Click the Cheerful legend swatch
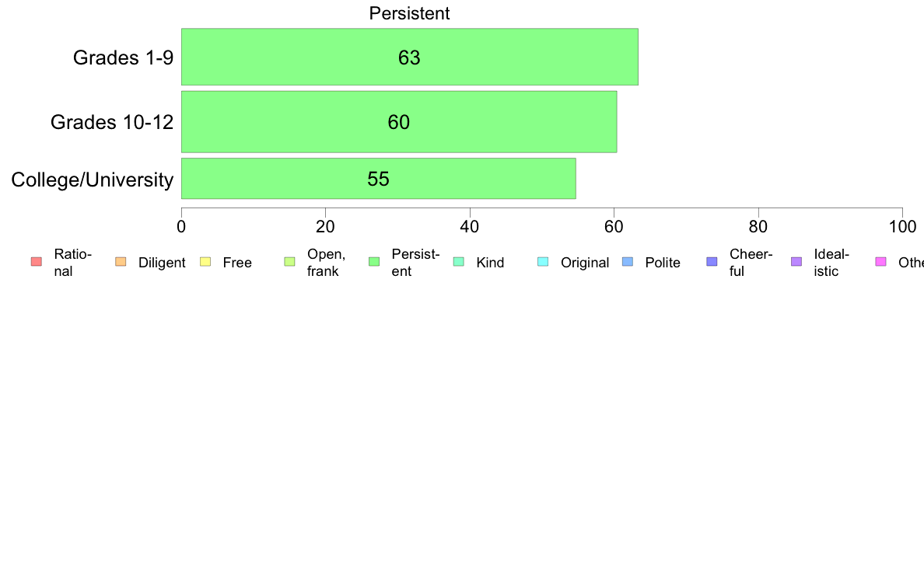 pyautogui.click(x=712, y=262)
